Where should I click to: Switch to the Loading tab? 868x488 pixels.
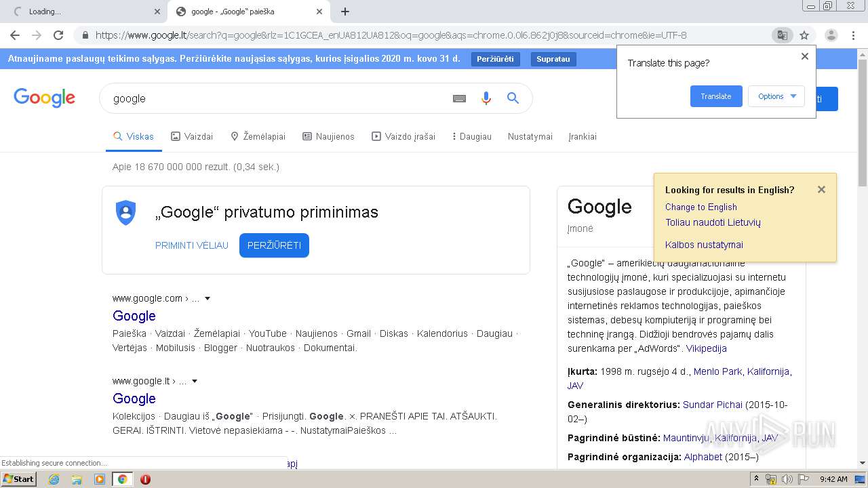point(85,12)
